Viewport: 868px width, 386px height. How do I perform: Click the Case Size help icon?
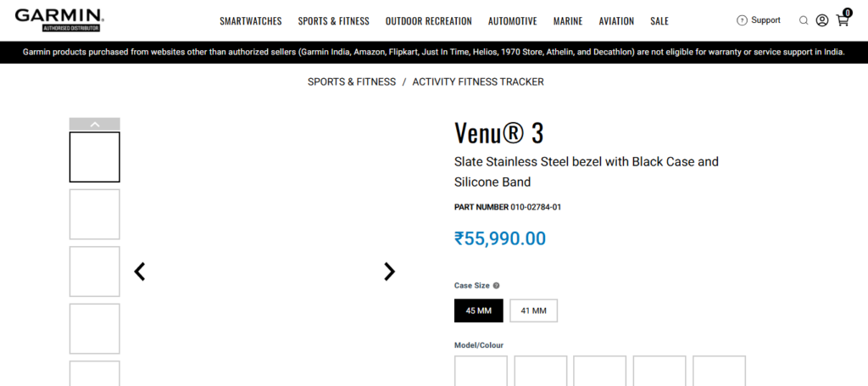tap(497, 286)
